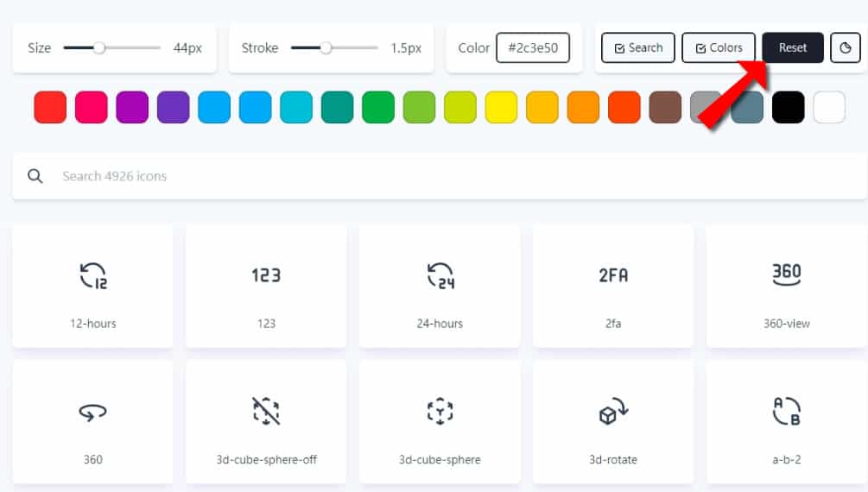Toggle the theme icon button beside Reset
This screenshot has width=868, height=492.
846,47
